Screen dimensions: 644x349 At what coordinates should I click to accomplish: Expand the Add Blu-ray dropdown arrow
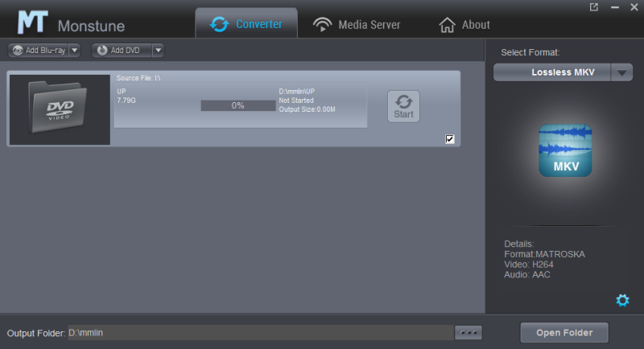pyautogui.click(x=75, y=50)
